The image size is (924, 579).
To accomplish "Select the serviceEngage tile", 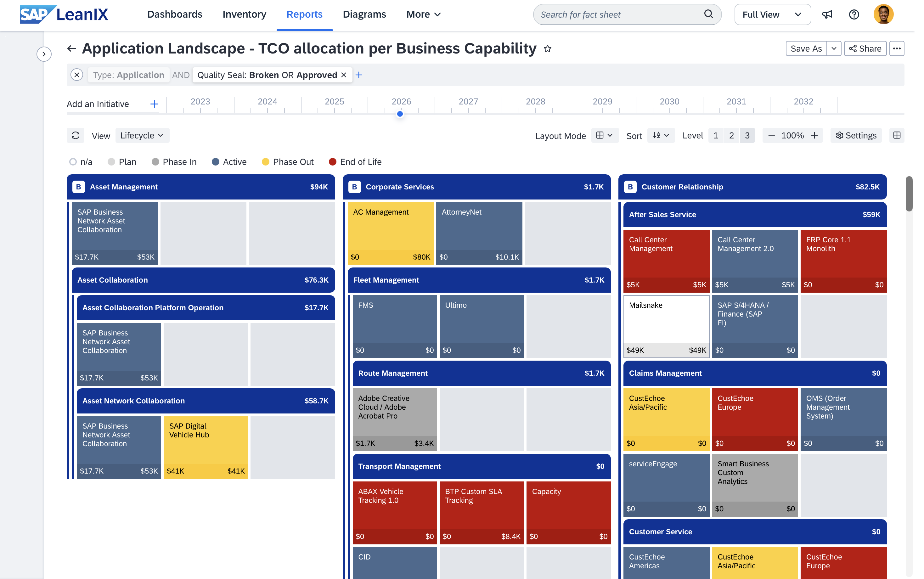I will tap(666, 485).
